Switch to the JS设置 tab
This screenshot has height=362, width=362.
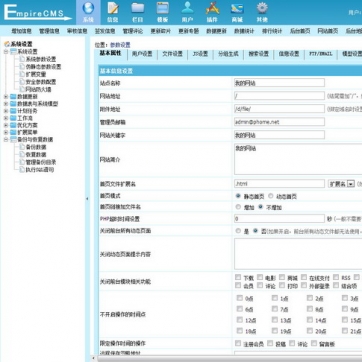pyautogui.click(x=200, y=54)
